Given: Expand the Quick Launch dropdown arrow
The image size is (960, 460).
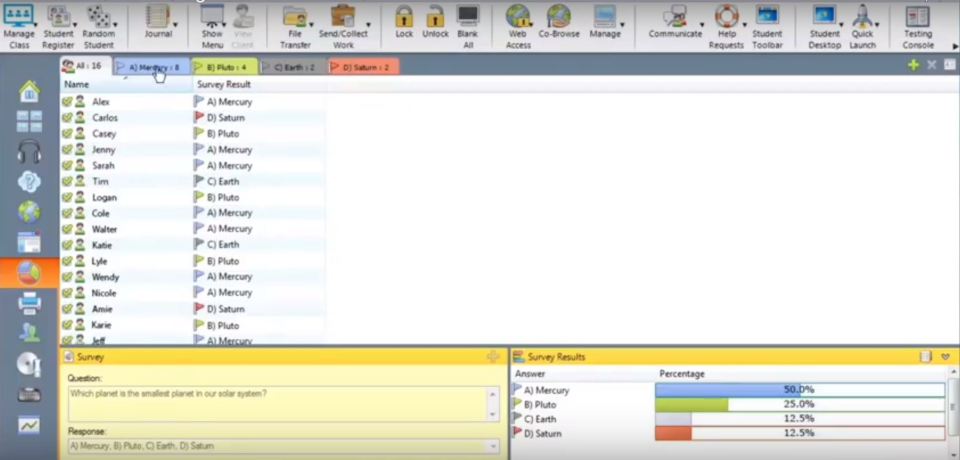Looking at the screenshot, I should pos(877,25).
